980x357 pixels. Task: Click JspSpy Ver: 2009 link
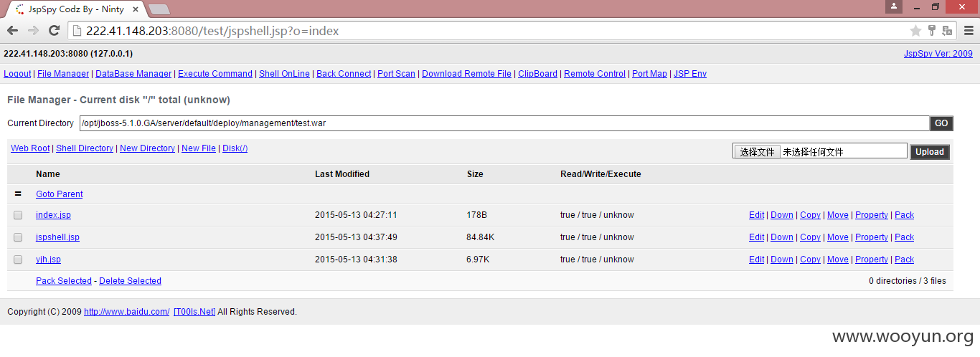tap(938, 54)
